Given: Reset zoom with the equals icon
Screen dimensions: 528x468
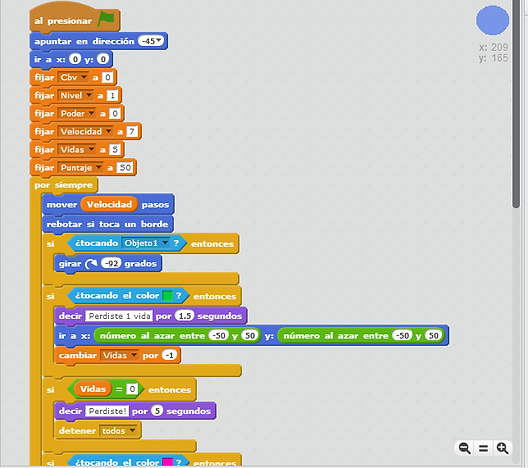Looking at the screenshot, I should pyautogui.click(x=484, y=448).
